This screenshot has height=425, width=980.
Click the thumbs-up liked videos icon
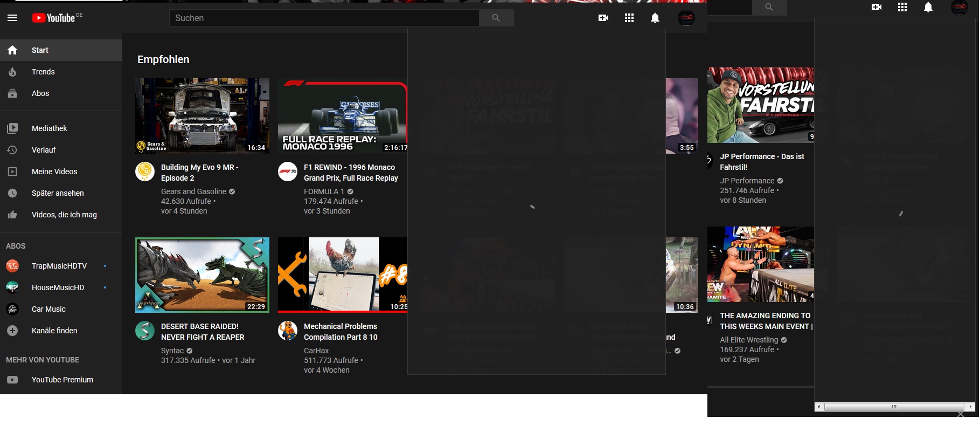[x=12, y=215]
